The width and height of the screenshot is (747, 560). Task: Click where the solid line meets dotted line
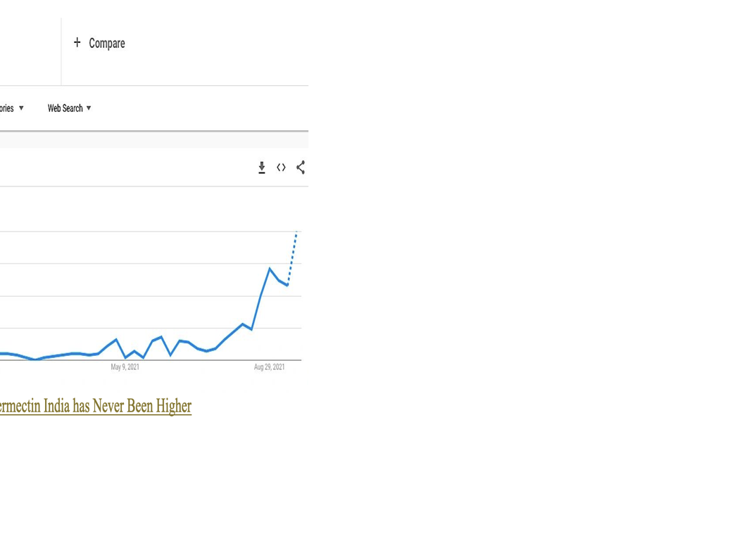click(x=287, y=285)
